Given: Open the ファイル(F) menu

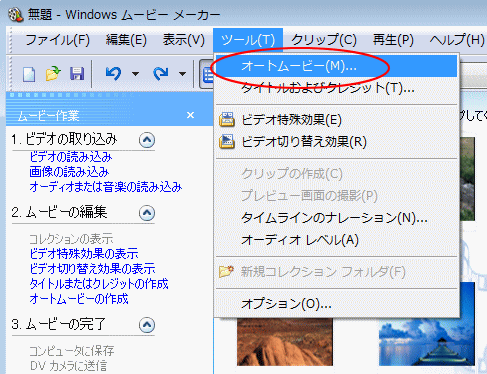Looking at the screenshot, I should point(58,40).
